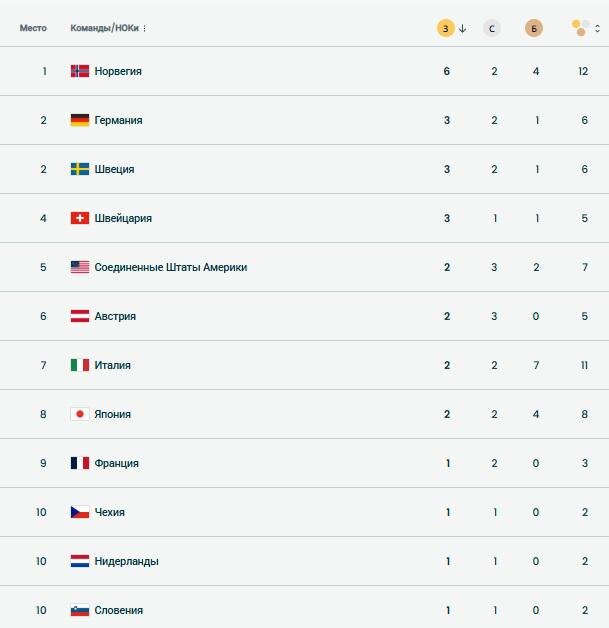The width and height of the screenshot is (609, 628).
Task: Open the Швеция team link
Action: coord(114,169)
